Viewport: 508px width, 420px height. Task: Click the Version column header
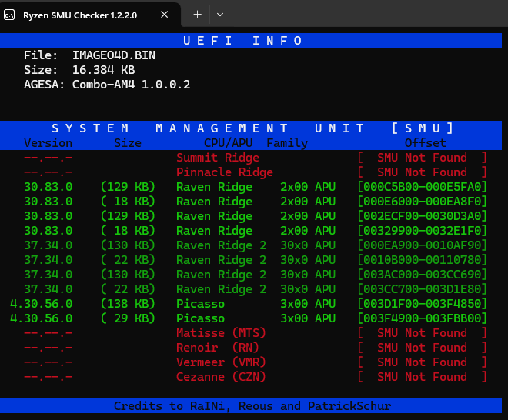click(x=48, y=143)
